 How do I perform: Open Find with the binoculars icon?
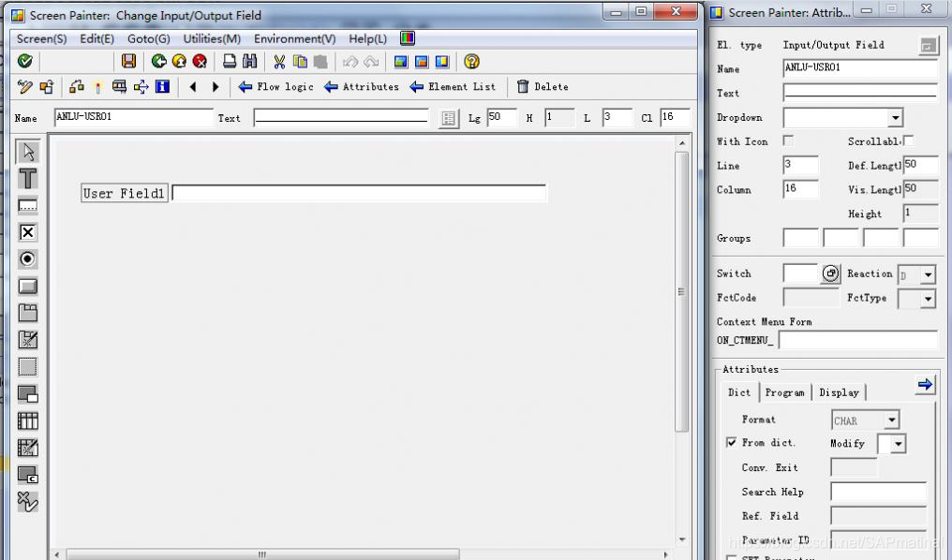pyautogui.click(x=249, y=61)
